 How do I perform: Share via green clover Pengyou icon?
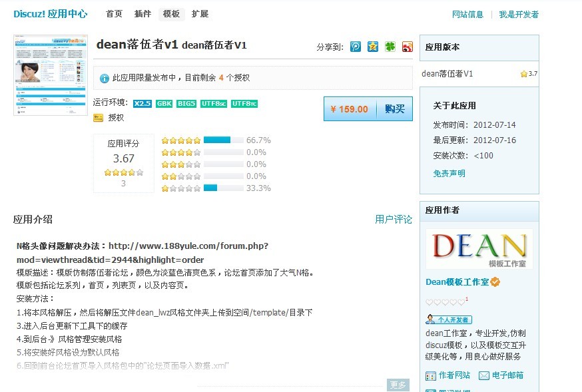tap(390, 47)
